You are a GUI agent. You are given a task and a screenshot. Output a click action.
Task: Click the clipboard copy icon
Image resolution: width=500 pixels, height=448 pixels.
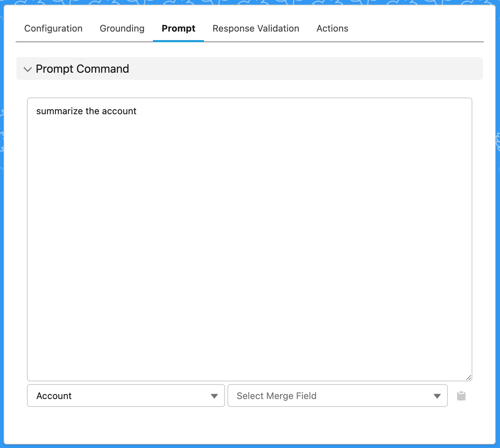(x=461, y=396)
